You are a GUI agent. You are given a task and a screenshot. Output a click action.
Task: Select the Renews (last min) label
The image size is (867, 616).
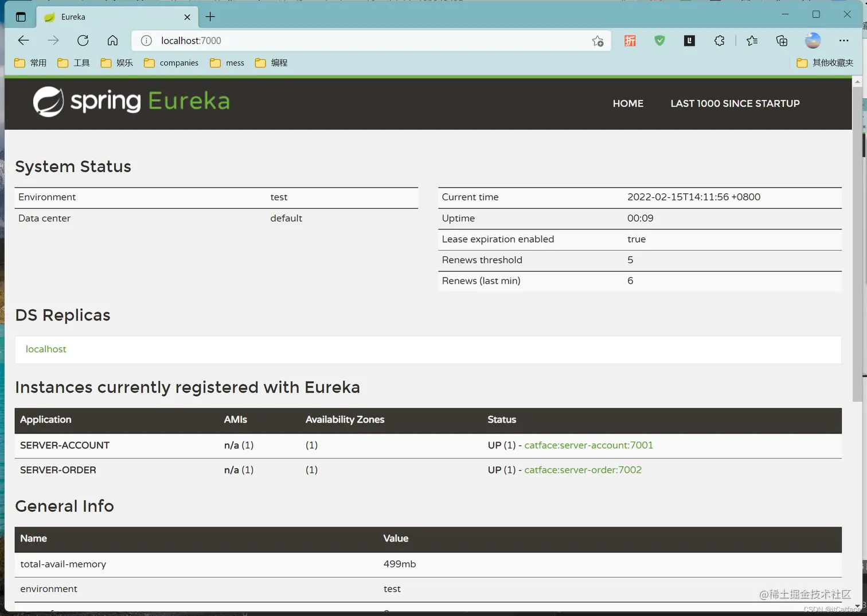(481, 281)
